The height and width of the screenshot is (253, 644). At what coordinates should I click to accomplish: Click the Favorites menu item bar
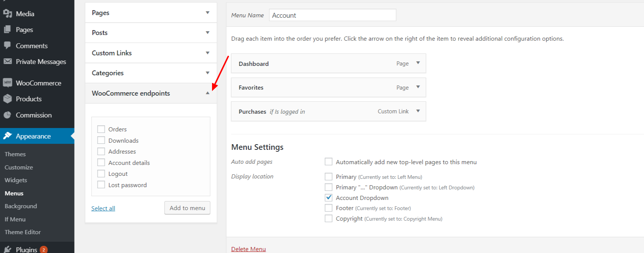[x=328, y=87]
